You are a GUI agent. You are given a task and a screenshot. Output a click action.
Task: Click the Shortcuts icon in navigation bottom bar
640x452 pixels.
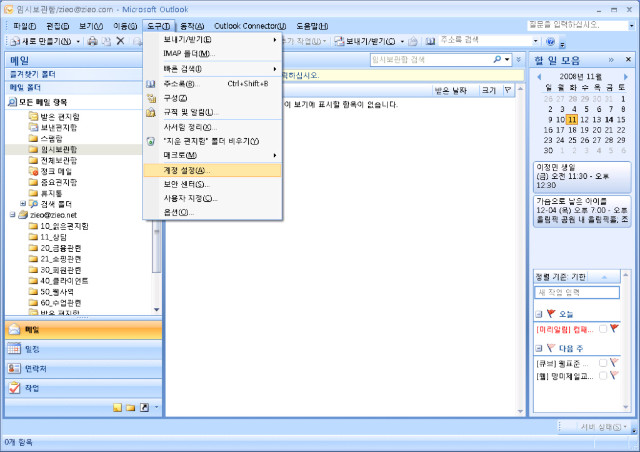click(144, 407)
